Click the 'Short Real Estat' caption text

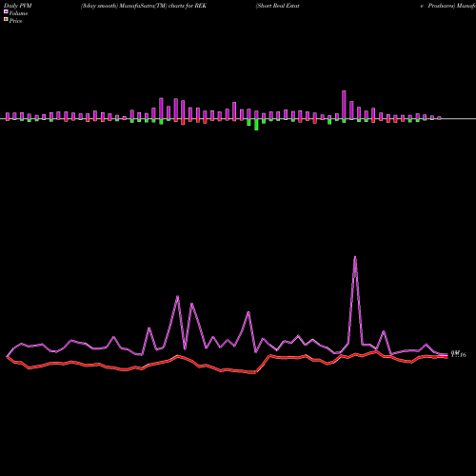pyautogui.click(x=278, y=6)
